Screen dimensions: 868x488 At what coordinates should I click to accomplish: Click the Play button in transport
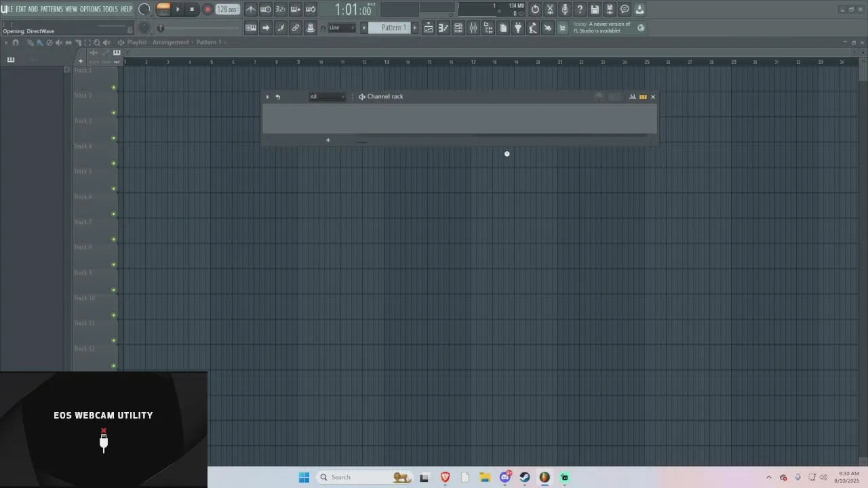coord(178,9)
